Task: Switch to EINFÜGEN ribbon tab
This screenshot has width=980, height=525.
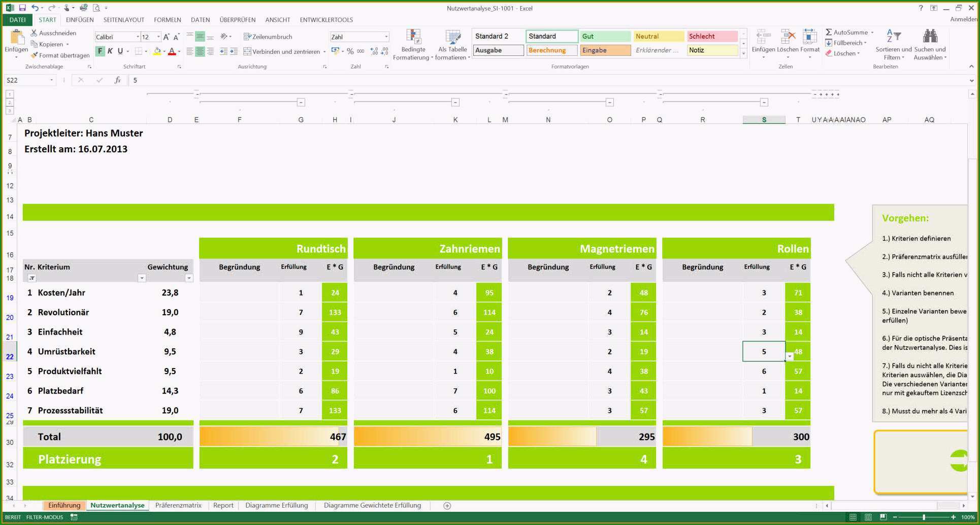Action: [x=80, y=20]
